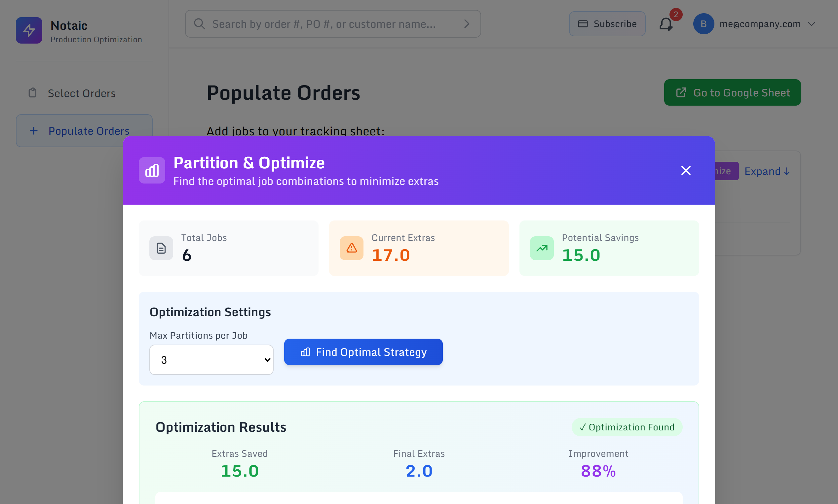Click the search submit arrow

tap(467, 24)
